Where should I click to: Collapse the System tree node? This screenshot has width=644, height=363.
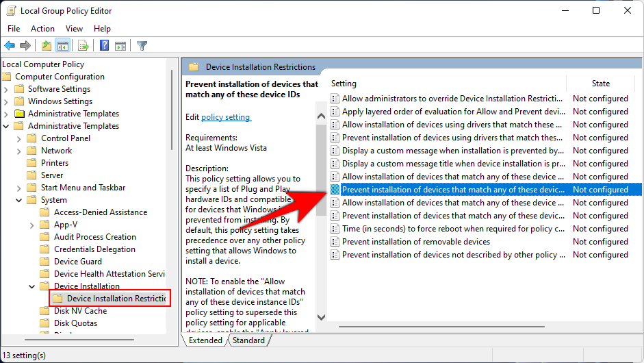(19, 200)
